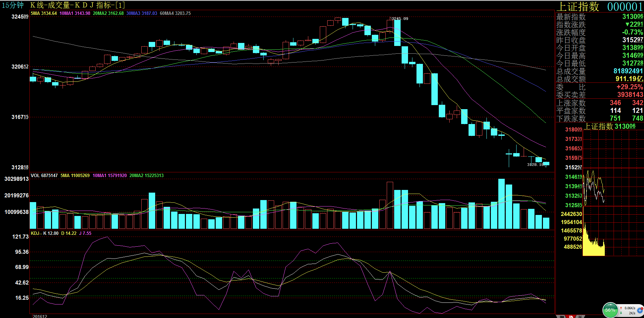Click the VOL 6875147 volume label
The width and height of the screenshot is (644, 318).
(44, 176)
